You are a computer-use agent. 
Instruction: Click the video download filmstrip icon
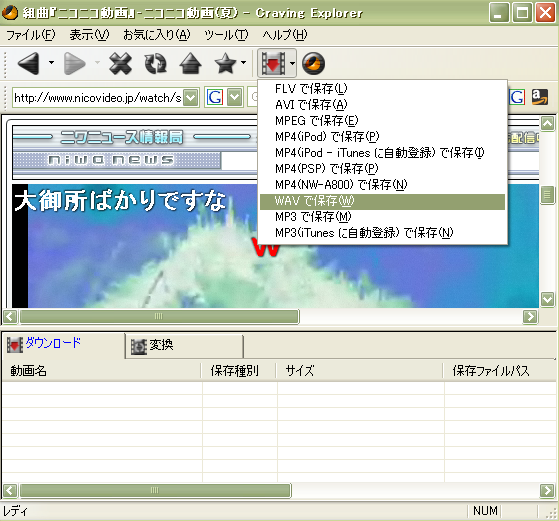273,63
